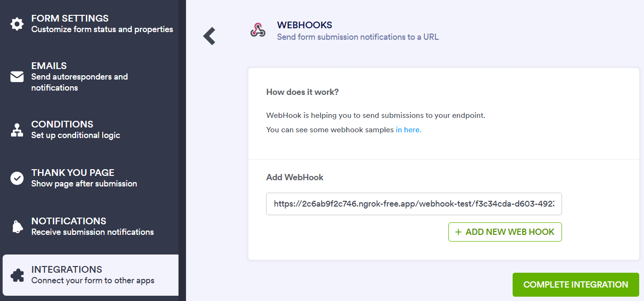Click the Form Settings gear icon
Viewport: 644px width, 301px height.
click(x=17, y=24)
